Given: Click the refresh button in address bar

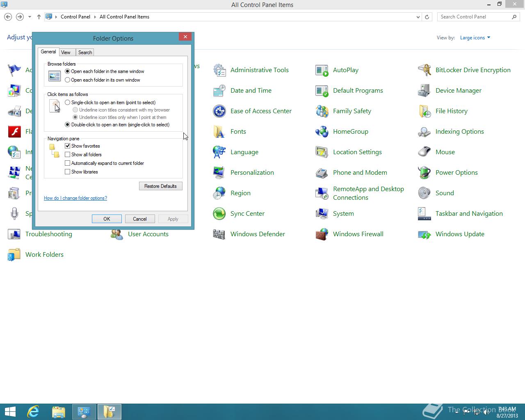Looking at the screenshot, I should click(x=427, y=17).
